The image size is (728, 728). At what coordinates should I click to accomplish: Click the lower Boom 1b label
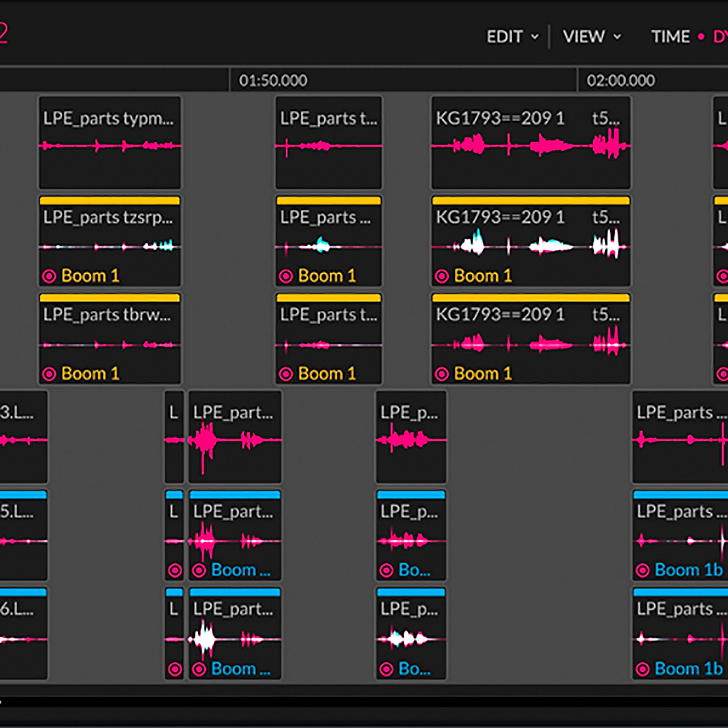click(689, 669)
